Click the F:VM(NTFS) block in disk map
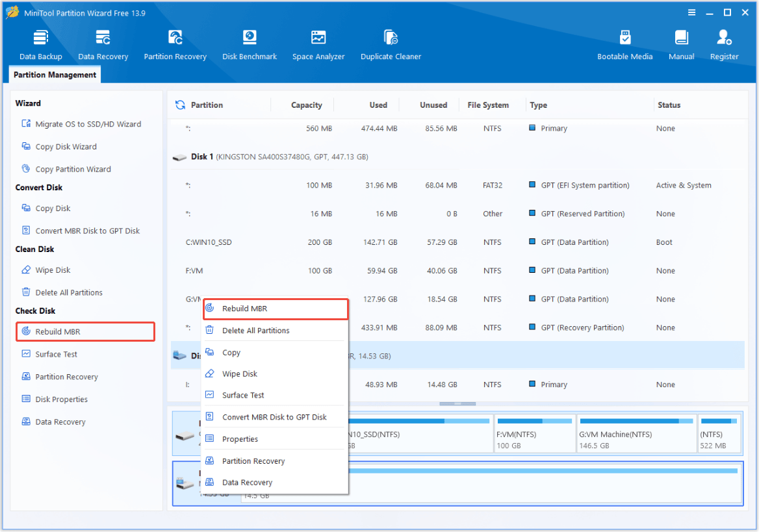Image resolution: width=759 pixels, height=532 pixels. 534,434
